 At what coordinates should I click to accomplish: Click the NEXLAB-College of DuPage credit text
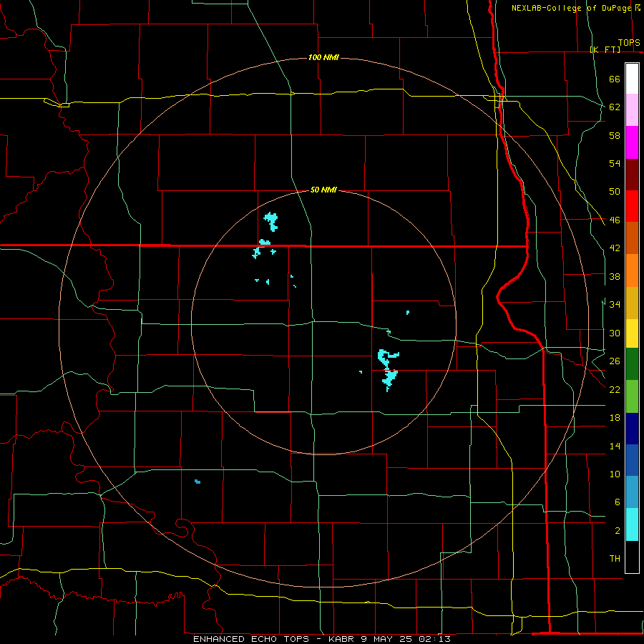(x=572, y=8)
